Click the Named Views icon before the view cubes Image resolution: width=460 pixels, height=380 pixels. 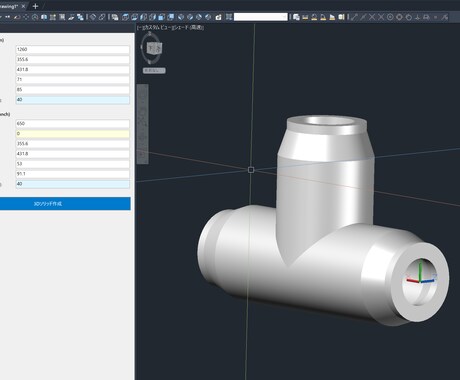tap(115, 17)
